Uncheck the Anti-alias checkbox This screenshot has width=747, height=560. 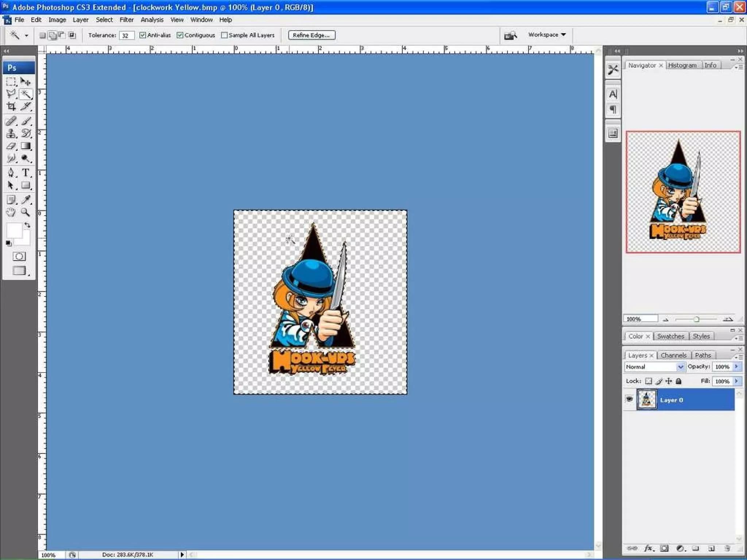point(143,35)
